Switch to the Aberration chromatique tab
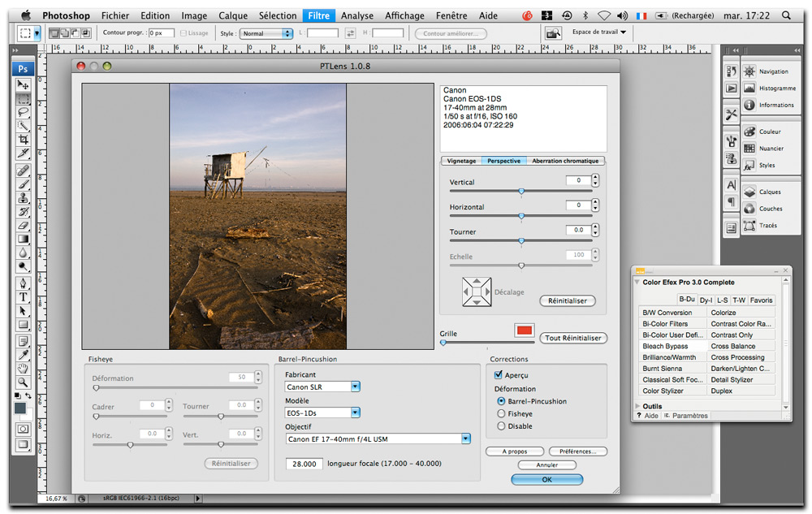This screenshot has height=514, width=812. pyautogui.click(x=565, y=161)
